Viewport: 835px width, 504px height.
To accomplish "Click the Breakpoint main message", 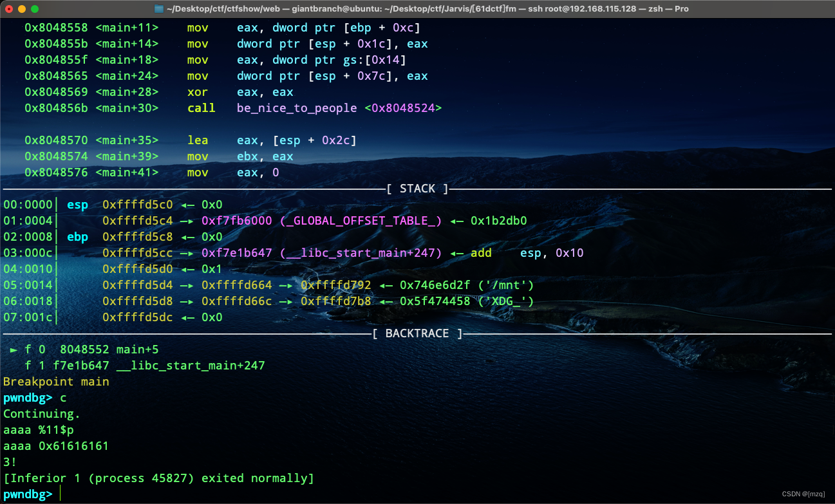I will pos(56,382).
